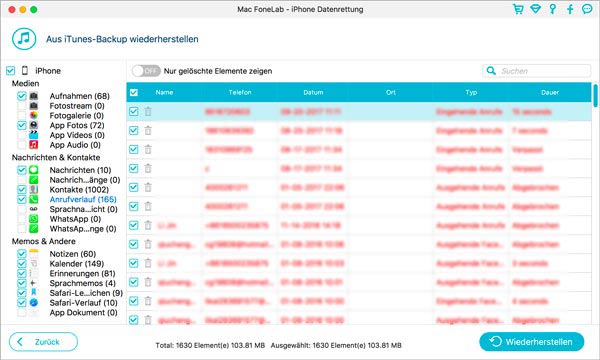
Task: Click the Kontakte person icon
Action: 34,189
